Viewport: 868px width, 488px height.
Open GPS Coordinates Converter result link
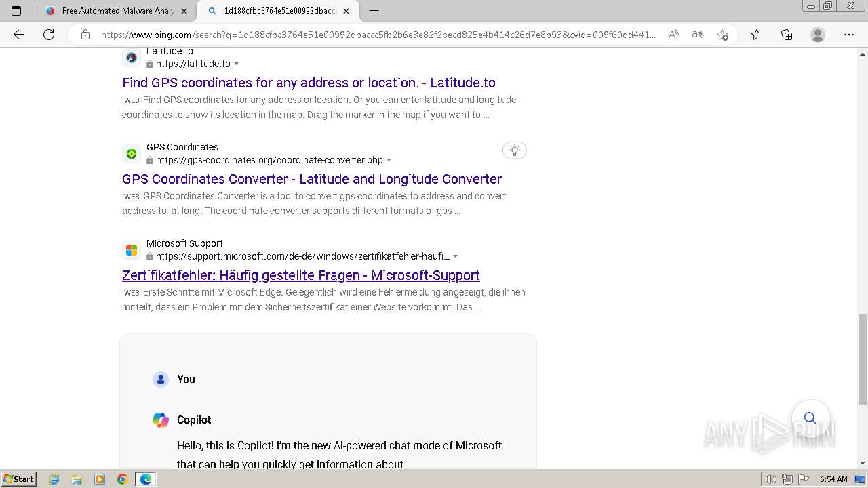pos(312,179)
